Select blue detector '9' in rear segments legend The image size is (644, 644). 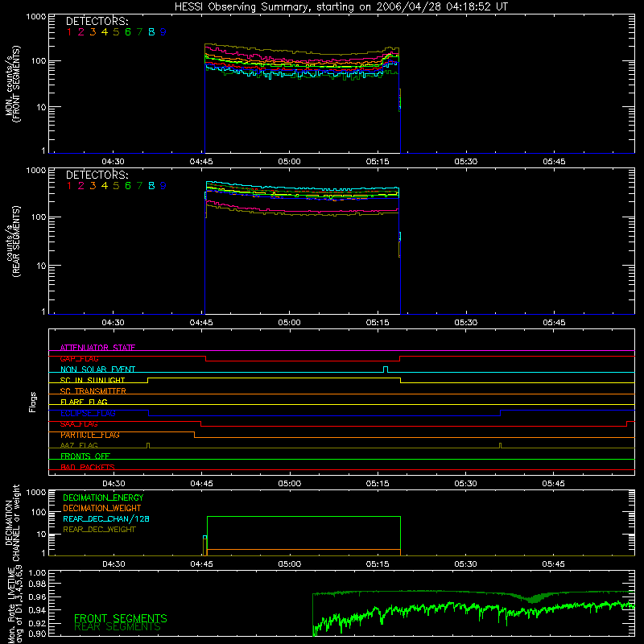(x=163, y=186)
